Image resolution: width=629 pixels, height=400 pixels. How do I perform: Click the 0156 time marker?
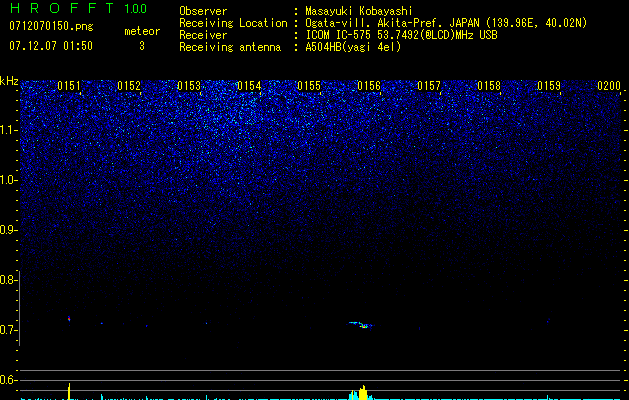point(369,86)
